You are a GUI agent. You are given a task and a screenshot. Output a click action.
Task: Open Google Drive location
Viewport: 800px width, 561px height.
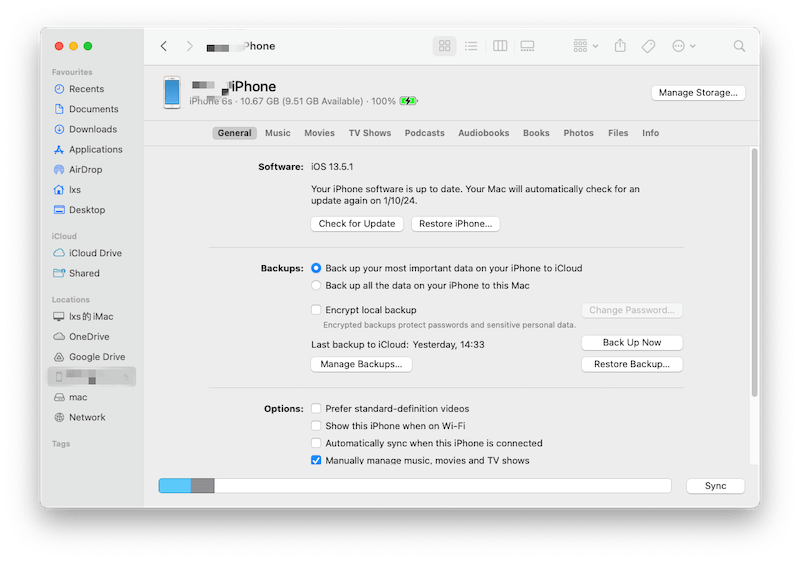(x=97, y=357)
